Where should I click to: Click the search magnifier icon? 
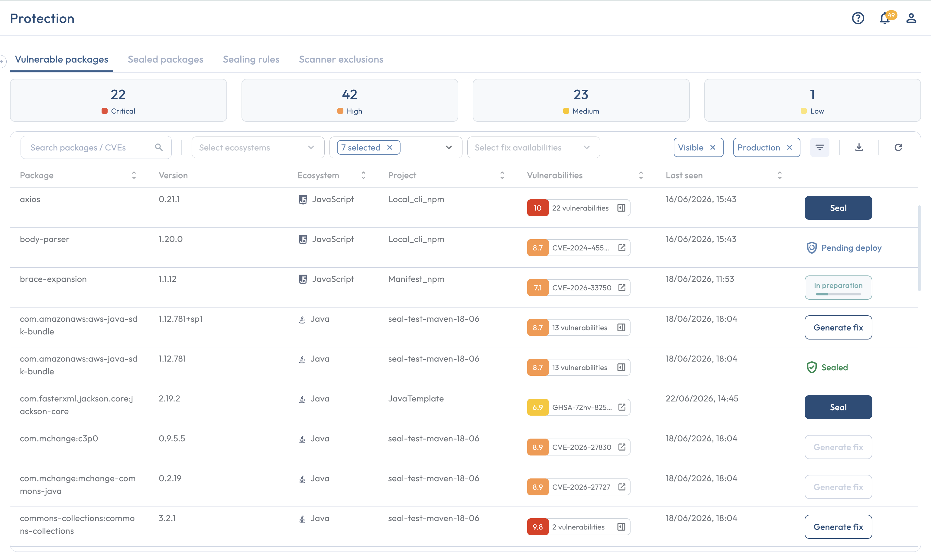(x=159, y=147)
